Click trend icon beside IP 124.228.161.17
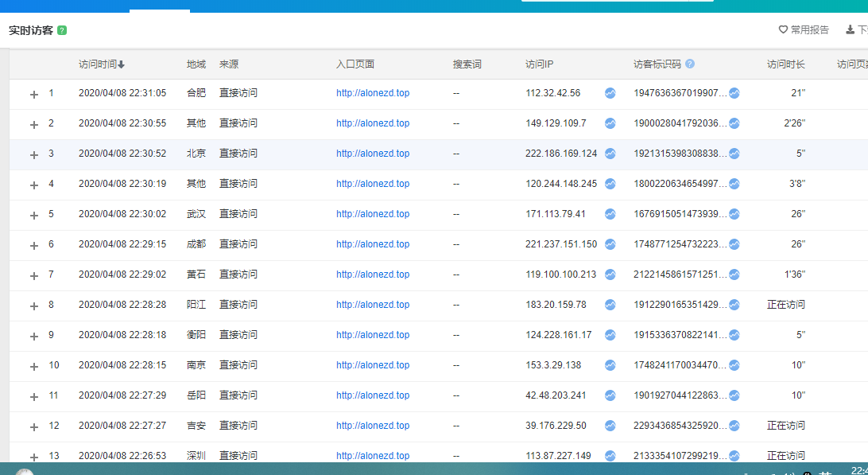Image resolution: width=868 pixels, height=475 pixels. tap(610, 335)
